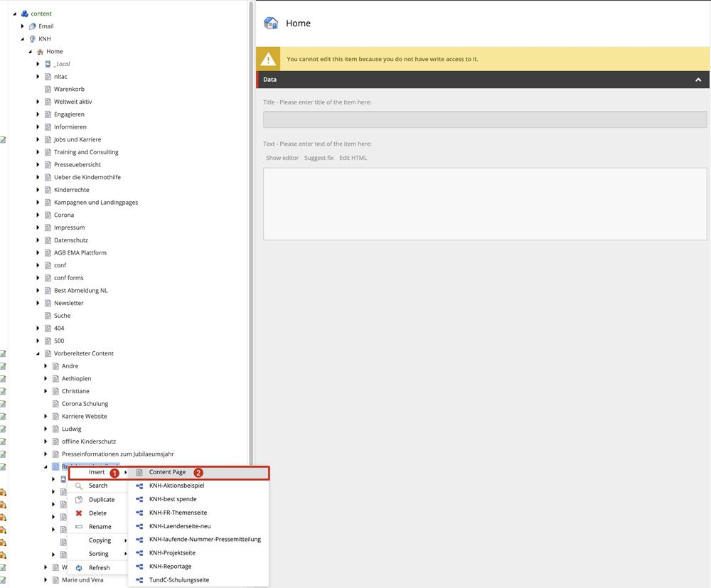The image size is (711, 588).
Task: Collapse the Data section chevron
Action: tap(698, 80)
